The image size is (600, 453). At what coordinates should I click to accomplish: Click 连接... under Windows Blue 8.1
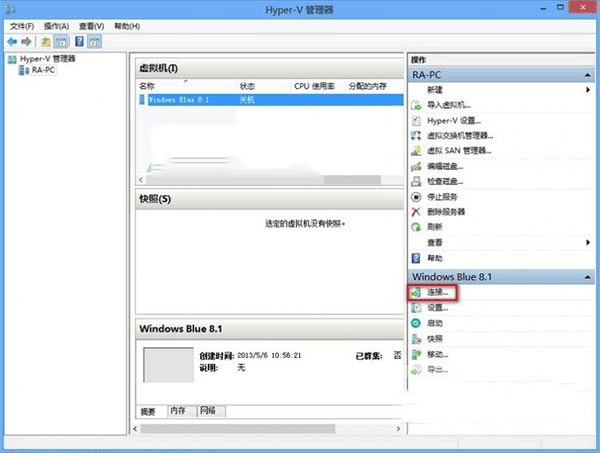coord(437,293)
